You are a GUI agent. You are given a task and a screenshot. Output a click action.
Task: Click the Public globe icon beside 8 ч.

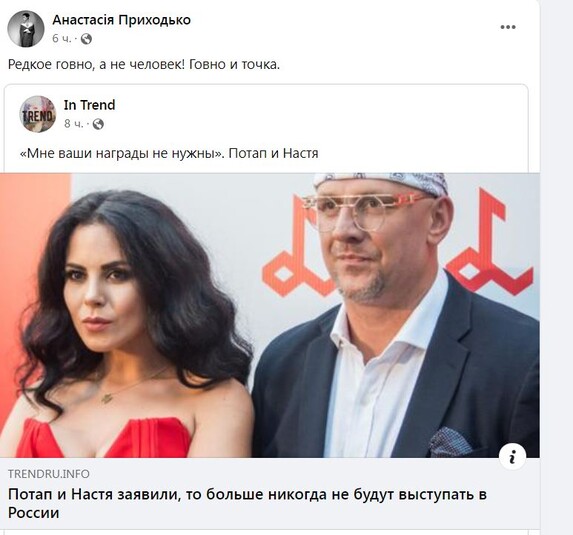tap(98, 124)
